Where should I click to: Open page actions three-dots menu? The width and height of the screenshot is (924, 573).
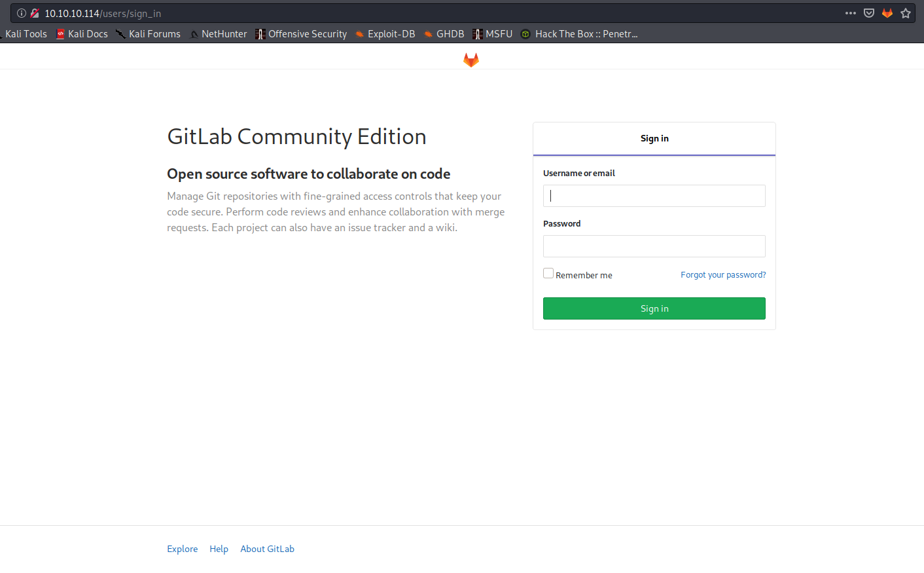[851, 13]
